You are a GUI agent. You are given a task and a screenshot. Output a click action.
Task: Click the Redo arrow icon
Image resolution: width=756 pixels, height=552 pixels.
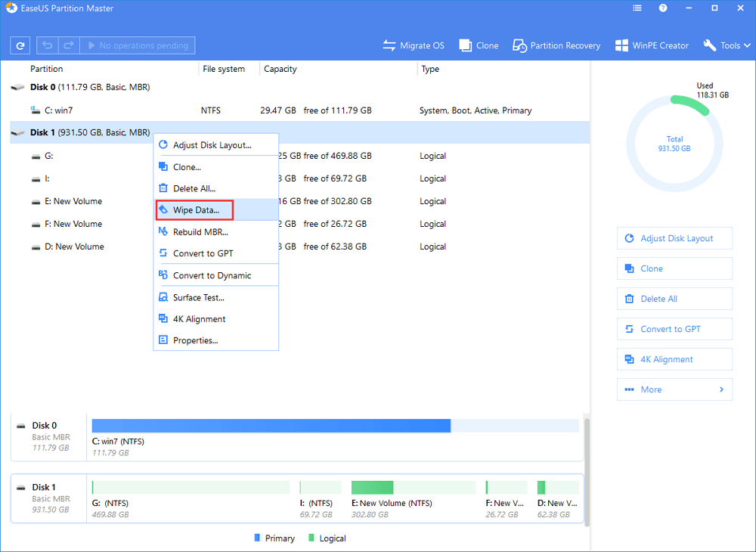tap(67, 45)
